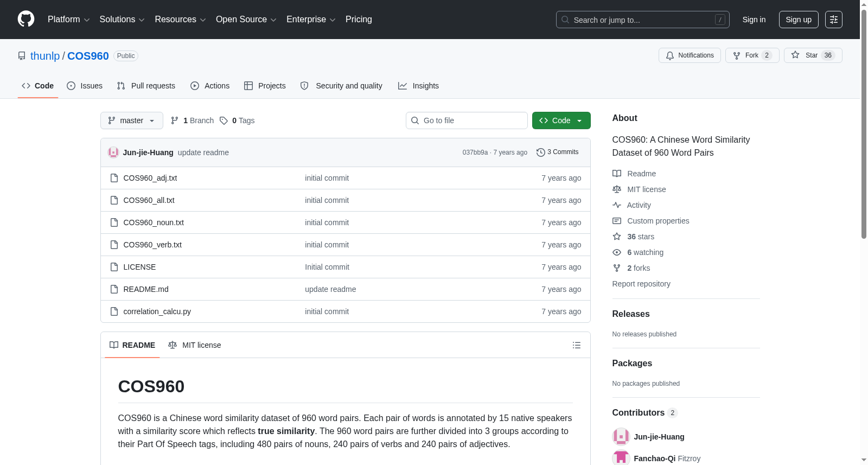Click the commit history clock icon
Screen dimensions: 868x465
click(x=540, y=152)
